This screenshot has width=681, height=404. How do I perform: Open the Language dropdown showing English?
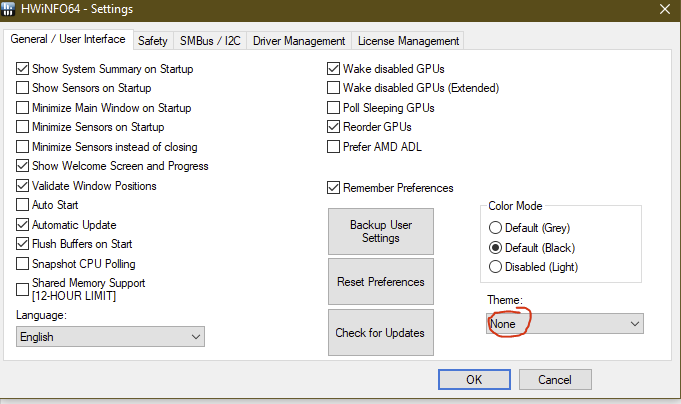tap(110, 337)
